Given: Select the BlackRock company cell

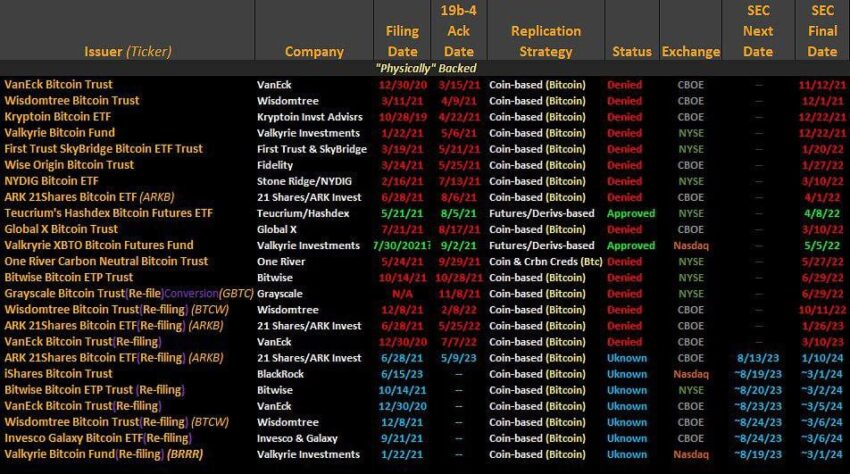Looking at the screenshot, I should [x=280, y=374].
